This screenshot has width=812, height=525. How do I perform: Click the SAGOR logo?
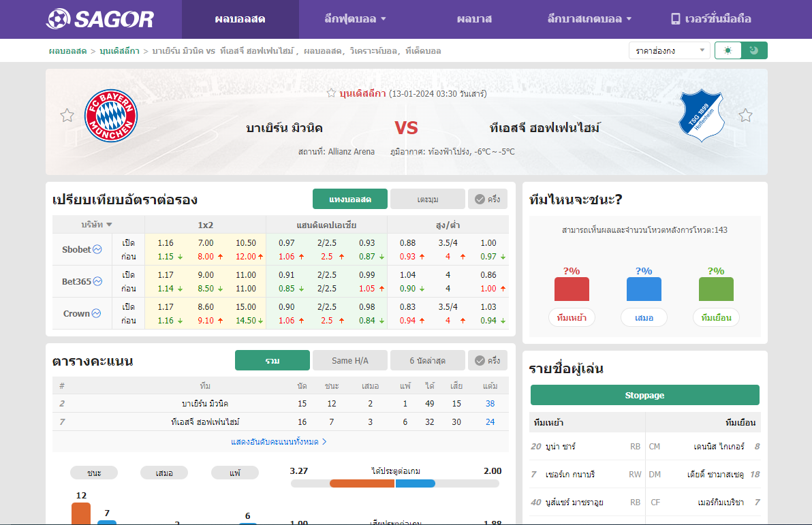[100, 19]
